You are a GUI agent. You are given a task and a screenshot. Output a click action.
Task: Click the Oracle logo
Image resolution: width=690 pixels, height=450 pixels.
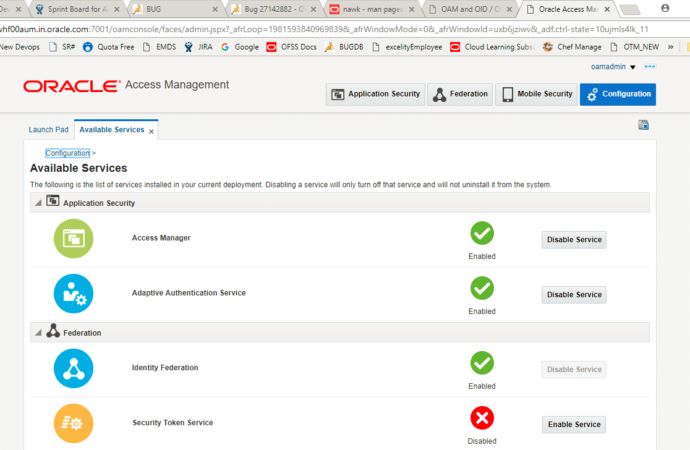coord(72,86)
